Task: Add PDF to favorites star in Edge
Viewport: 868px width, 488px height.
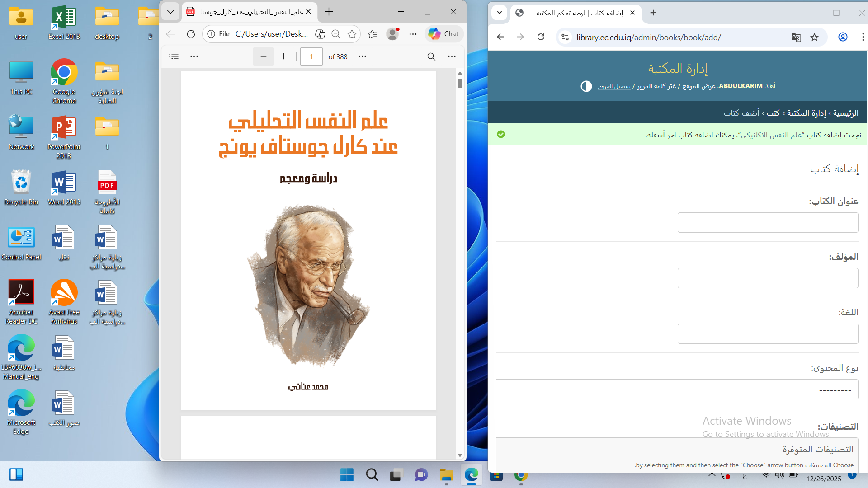Action: tap(352, 34)
